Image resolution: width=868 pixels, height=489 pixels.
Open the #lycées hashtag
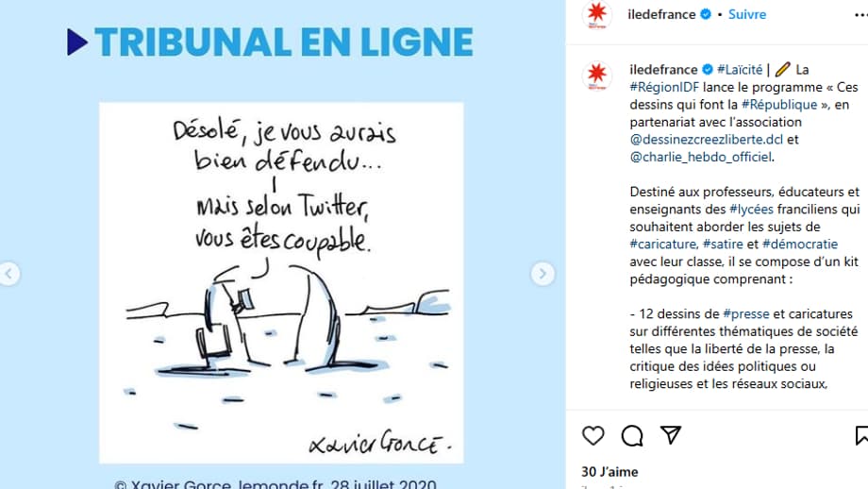click(751, 209)
